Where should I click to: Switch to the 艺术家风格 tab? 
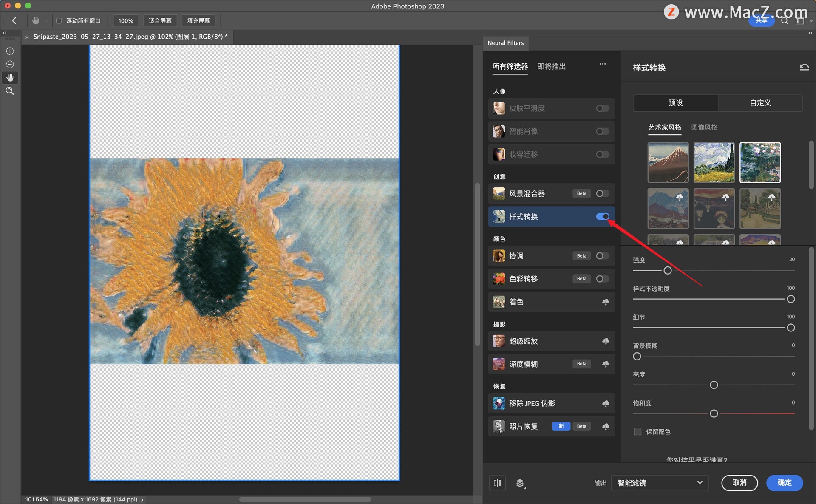(665, 127)
